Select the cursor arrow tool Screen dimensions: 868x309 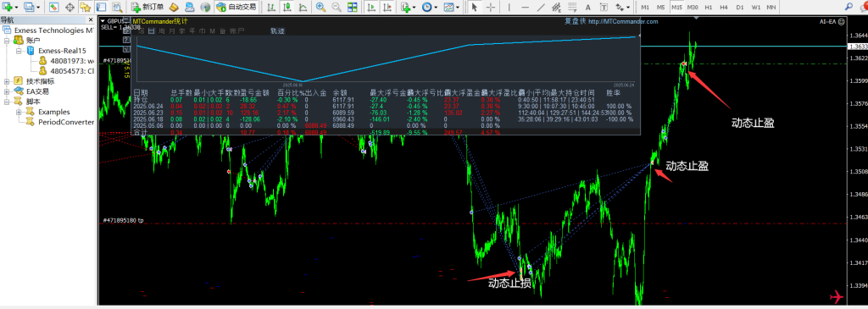(x=474, y=7)
